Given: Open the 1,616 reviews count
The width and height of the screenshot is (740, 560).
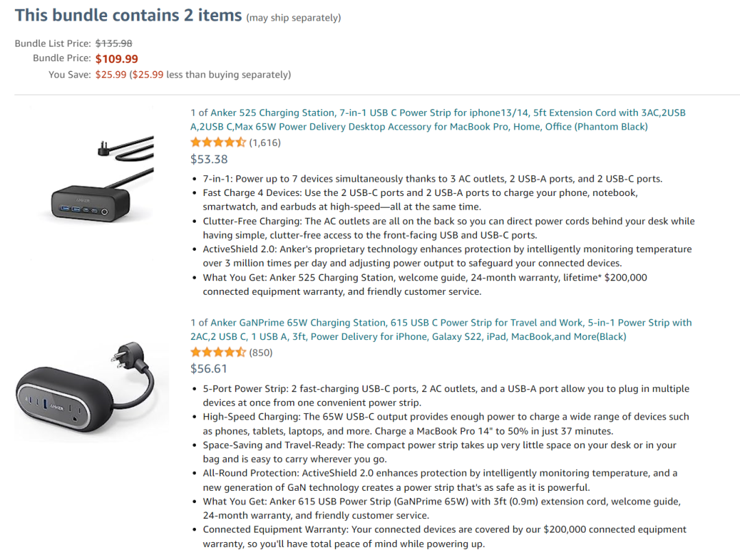Looking at the screenshot, I should [264, 143].
